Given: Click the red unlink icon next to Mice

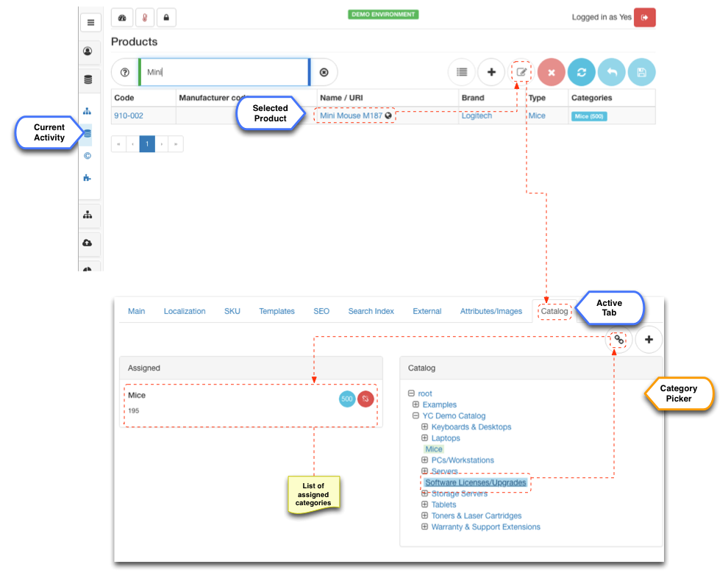Looking at the screenshot, I should click(x=365, y=399).
